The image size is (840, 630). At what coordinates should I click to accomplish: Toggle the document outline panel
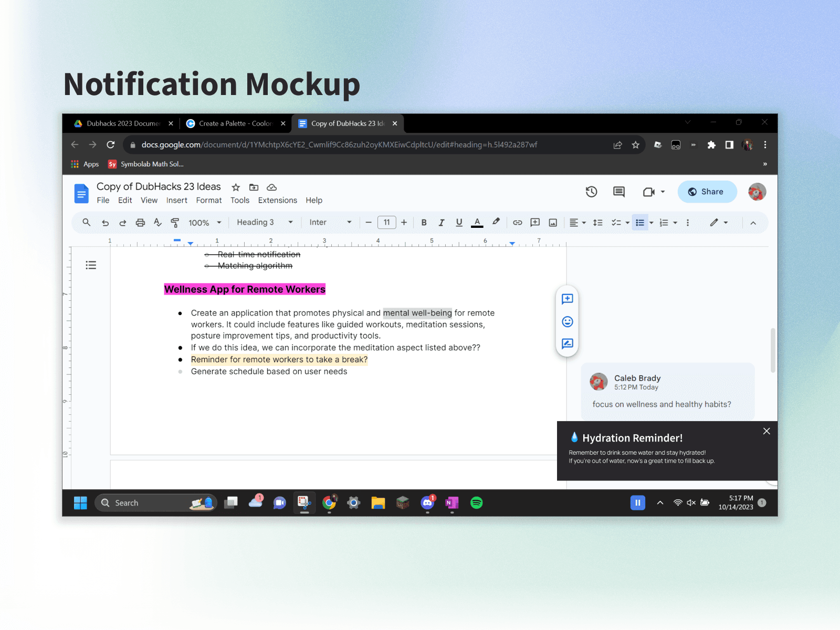[x=91, y=265]
